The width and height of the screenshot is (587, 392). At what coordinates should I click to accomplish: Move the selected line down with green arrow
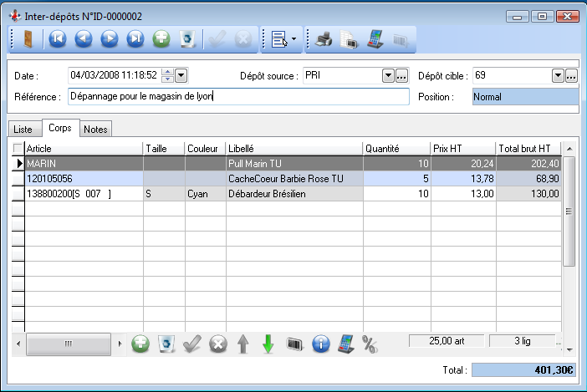268,344
